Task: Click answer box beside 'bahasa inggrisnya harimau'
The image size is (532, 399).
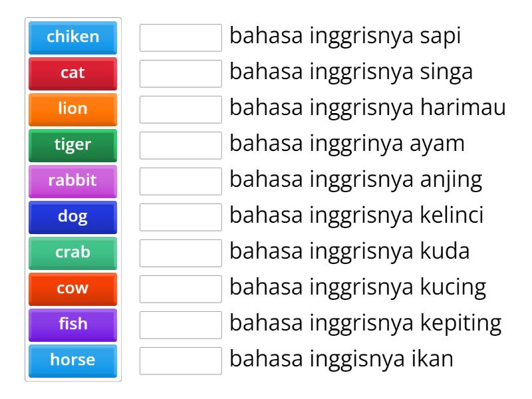Action: (x=181, y=109)
